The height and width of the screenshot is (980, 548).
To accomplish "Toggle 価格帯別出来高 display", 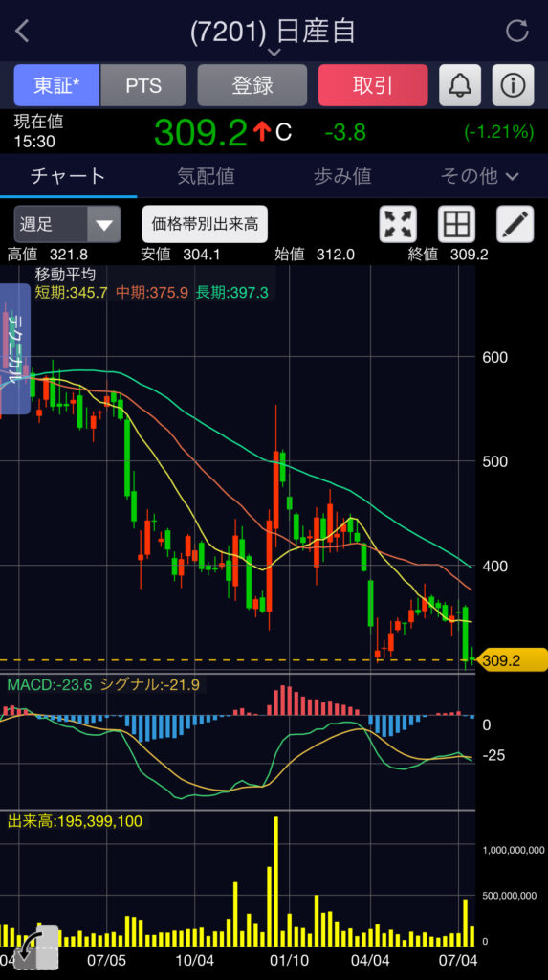I will [205, 224].
